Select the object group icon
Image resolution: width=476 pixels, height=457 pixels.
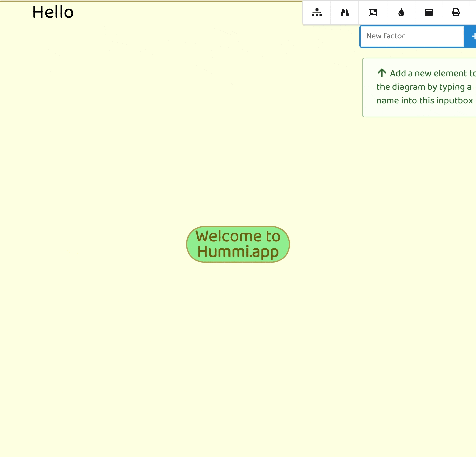point(373,13)
